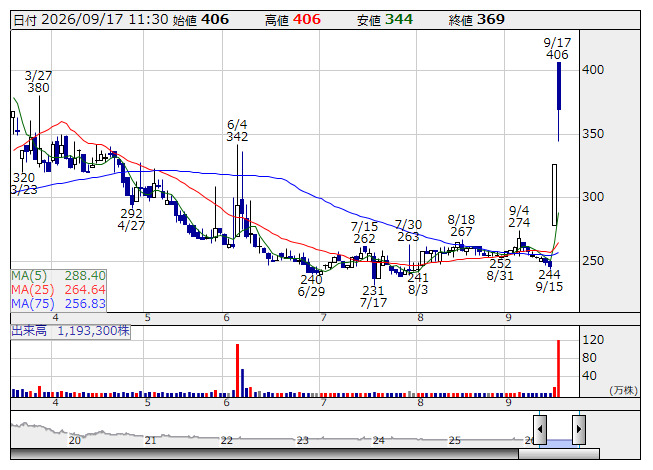The image size is (653, 470).
Task: Click year 22 on the navigator timeline
Action: click(227, 440)
